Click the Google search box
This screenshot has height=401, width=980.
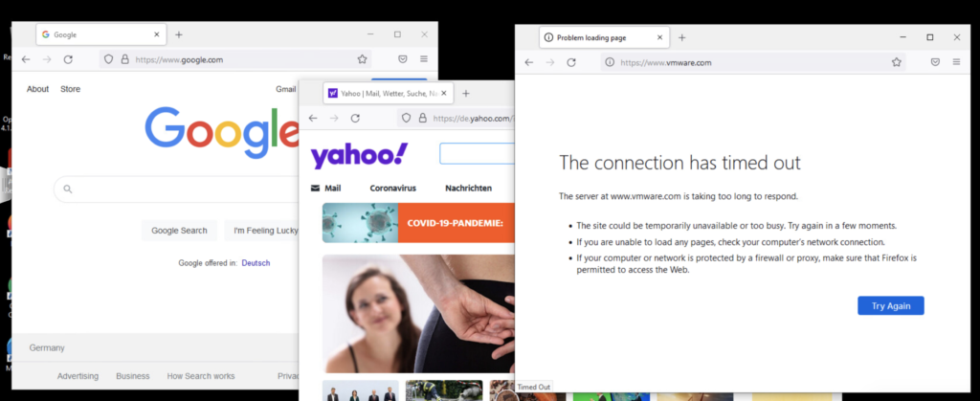(x=178, y=189)
